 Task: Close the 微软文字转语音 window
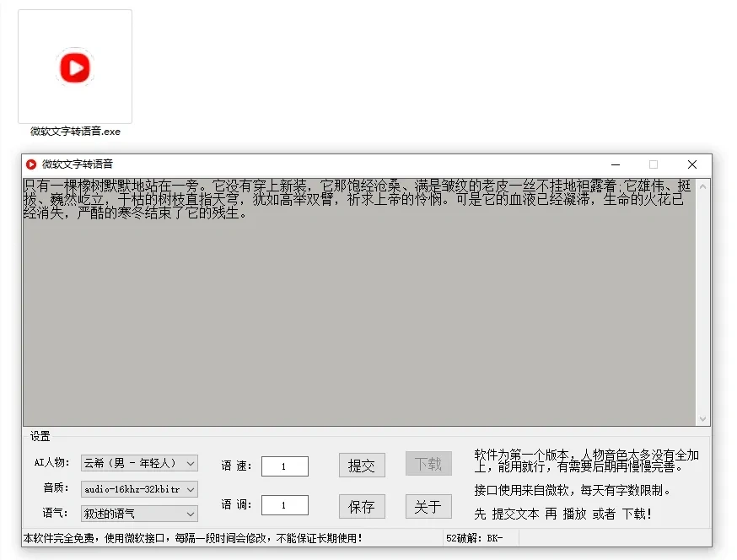point(691,164)
